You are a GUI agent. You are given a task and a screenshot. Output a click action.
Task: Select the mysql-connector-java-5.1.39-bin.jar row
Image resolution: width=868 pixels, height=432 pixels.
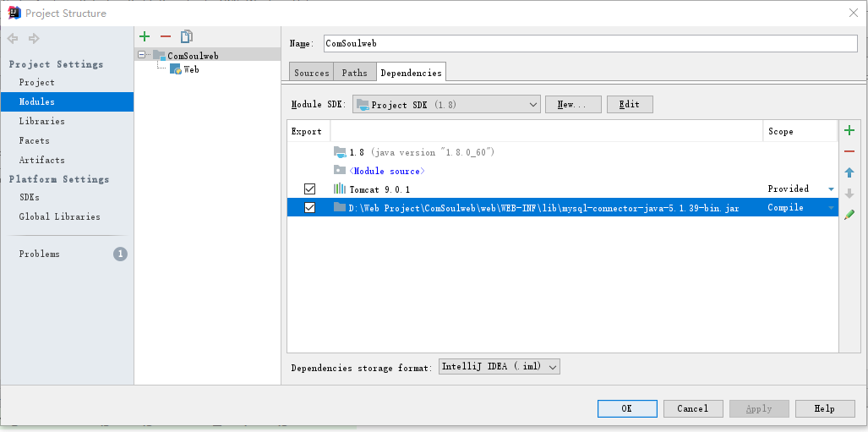click(x=562, y=208)
